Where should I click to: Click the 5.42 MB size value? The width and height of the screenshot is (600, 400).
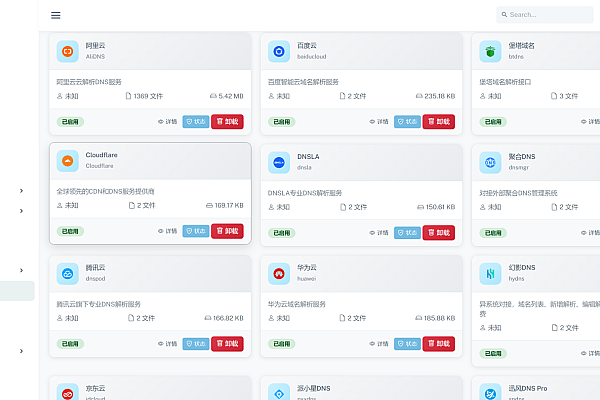(227, 96)
